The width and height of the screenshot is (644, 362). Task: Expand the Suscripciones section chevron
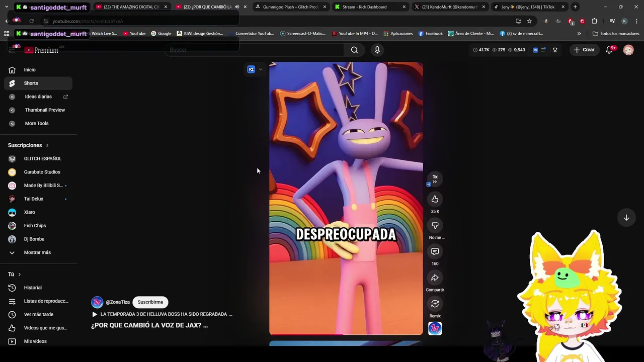pos(47,145)
